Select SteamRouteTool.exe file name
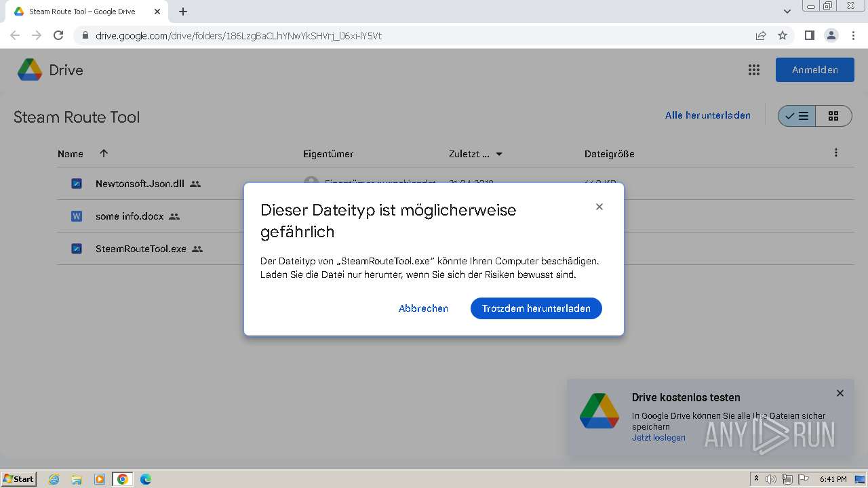 [141, 249]
